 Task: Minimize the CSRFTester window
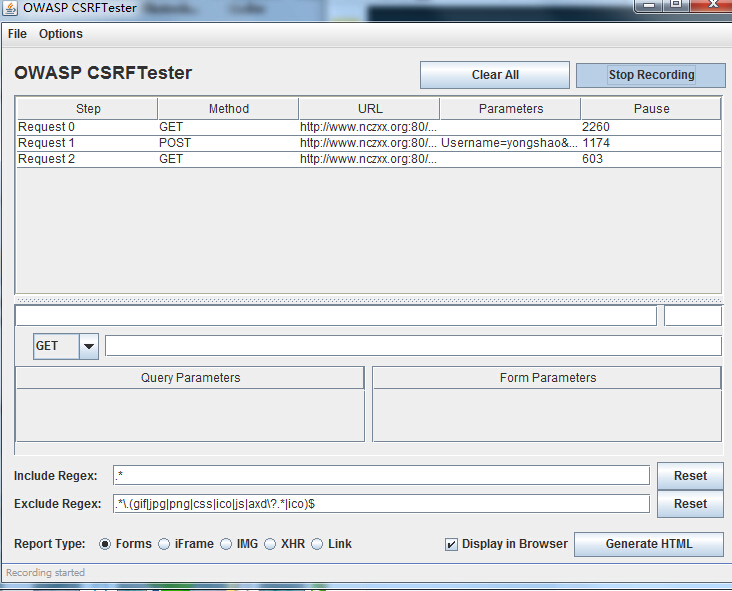click(649, 5)
